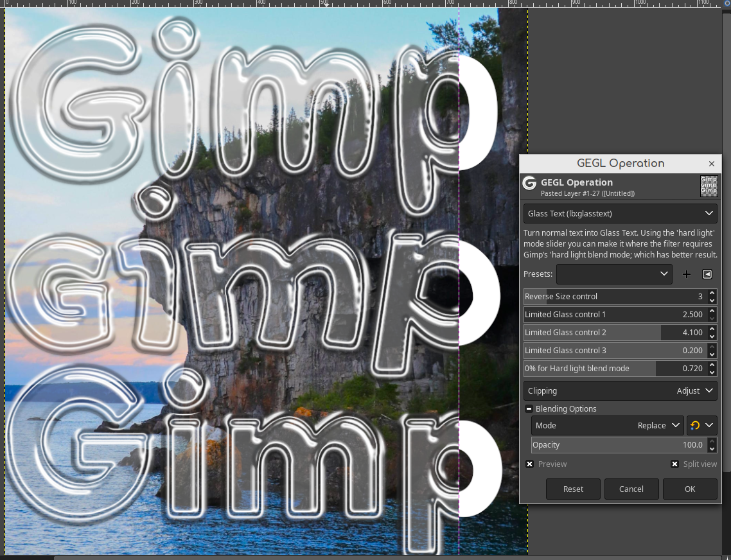Viewport: 731px width, 560px height.
Task: Open the presets manage menu icon
Action: [707, 274]
